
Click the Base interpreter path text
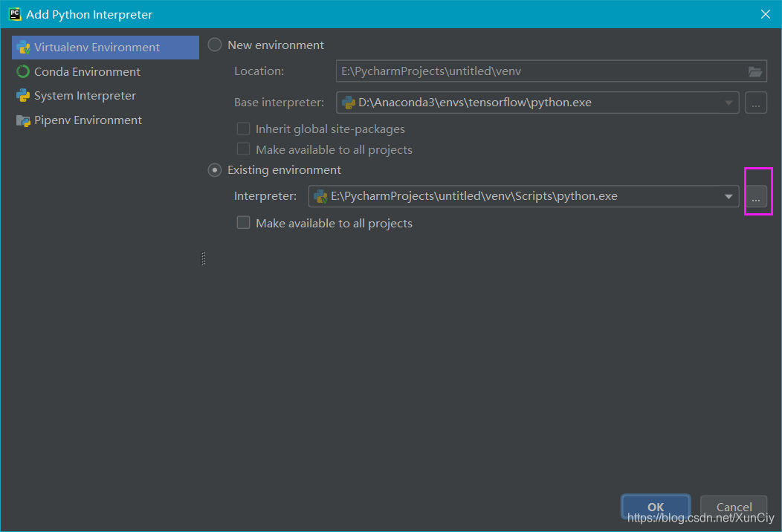tap(475, 103)
